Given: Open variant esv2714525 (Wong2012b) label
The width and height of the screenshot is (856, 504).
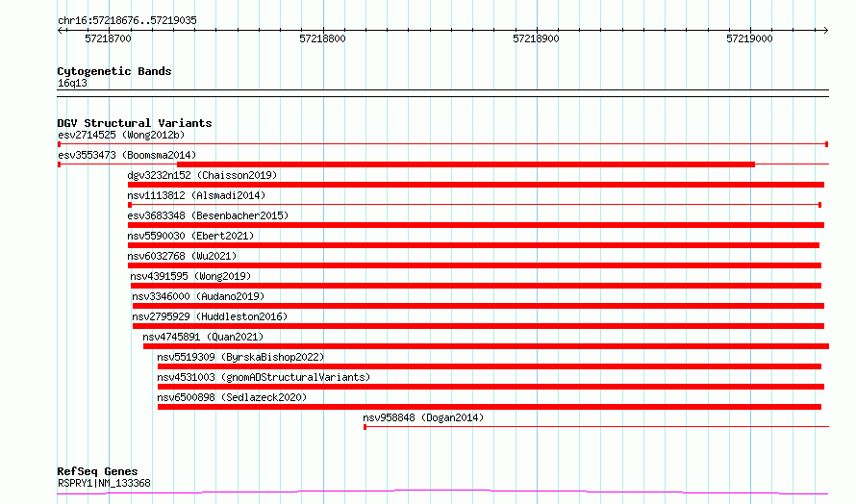Looking at the screenshot, I should (121, 135).
